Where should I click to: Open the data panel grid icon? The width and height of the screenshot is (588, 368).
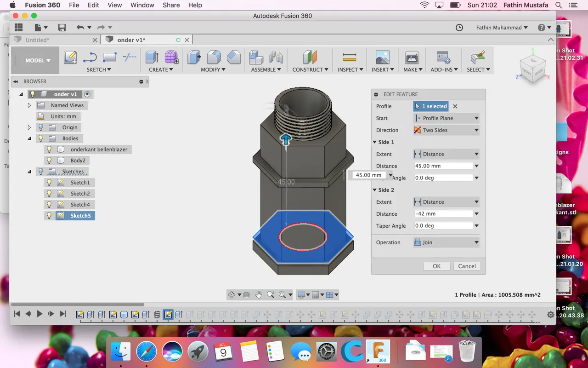(18, 28)
